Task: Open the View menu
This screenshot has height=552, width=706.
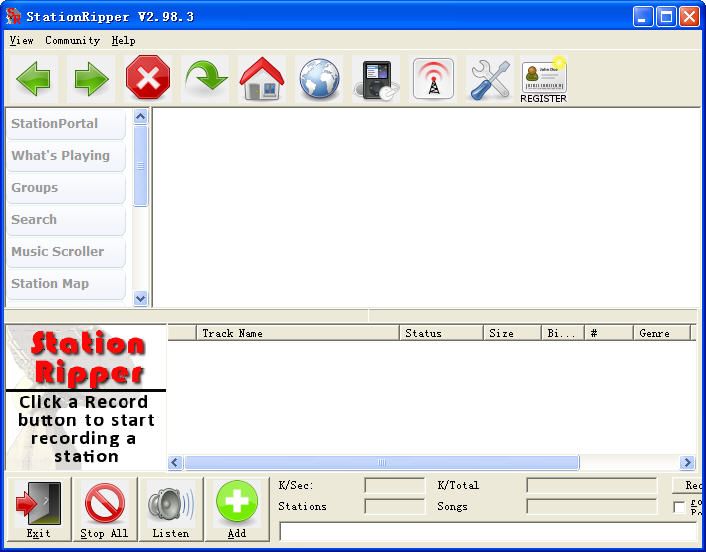Action: (x=21, y=41)
